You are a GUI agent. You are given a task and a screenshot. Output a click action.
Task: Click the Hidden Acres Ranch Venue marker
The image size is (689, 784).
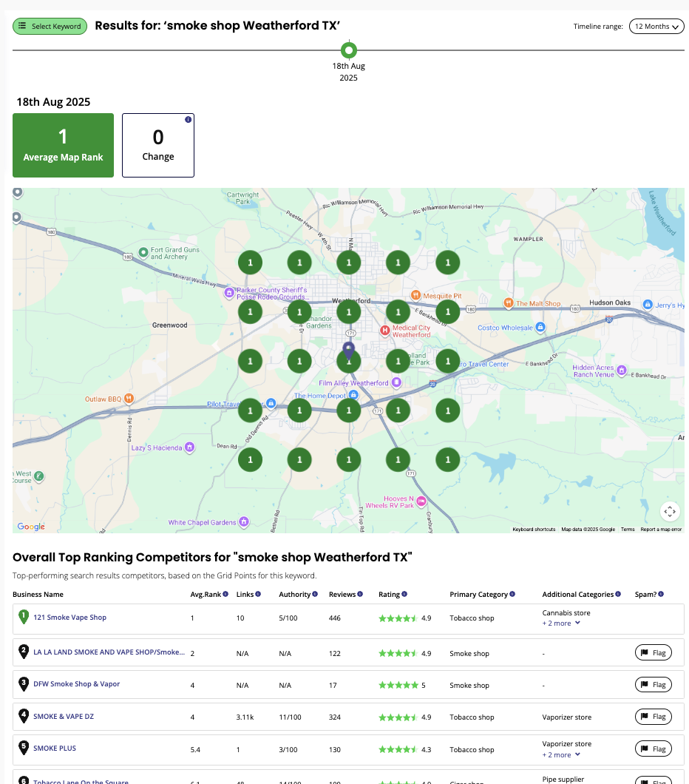click(x=622, y=370)
